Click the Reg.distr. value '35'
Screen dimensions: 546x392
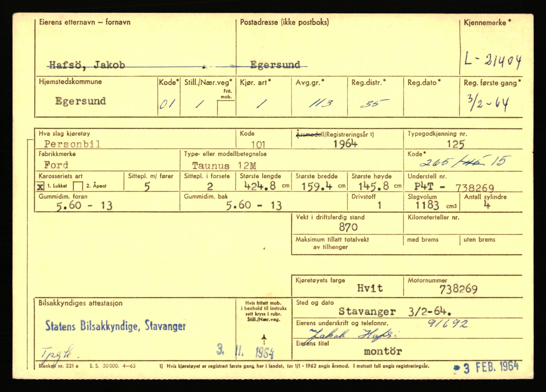[374, 103]
